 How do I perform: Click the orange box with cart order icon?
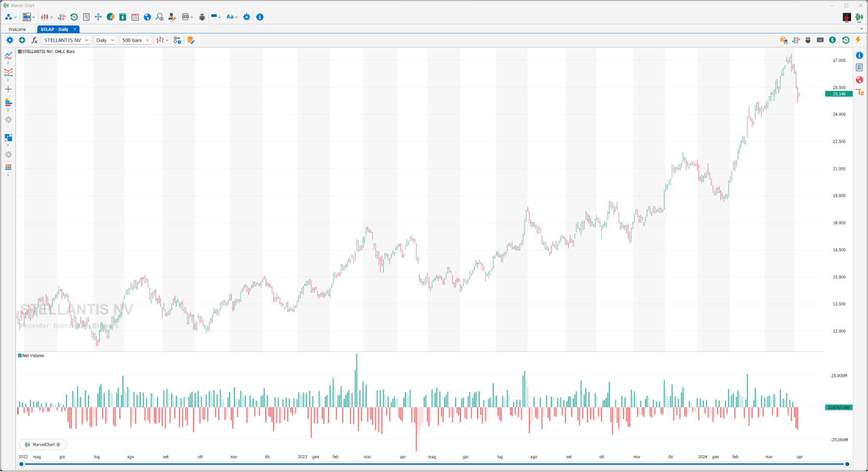[x=784, y=40]
